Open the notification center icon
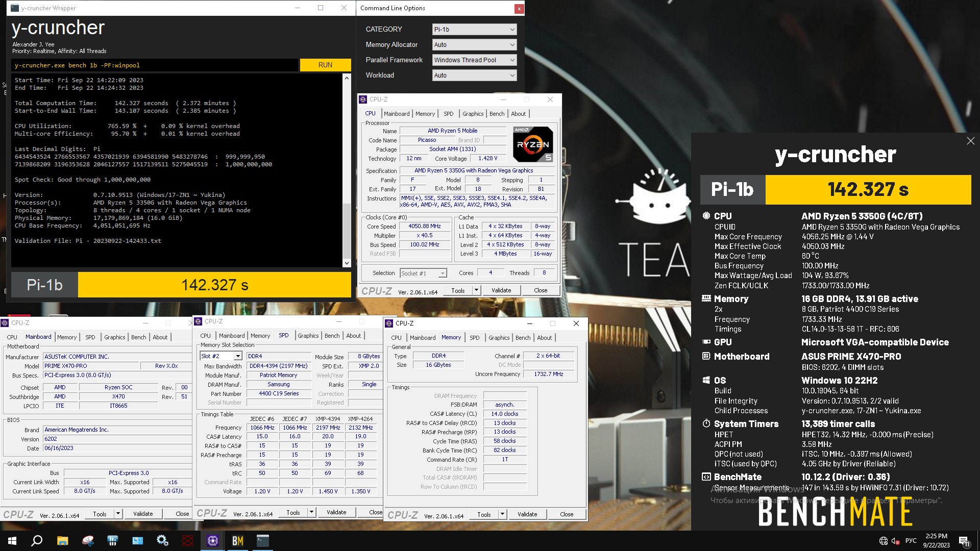 [x=964, y=541]
